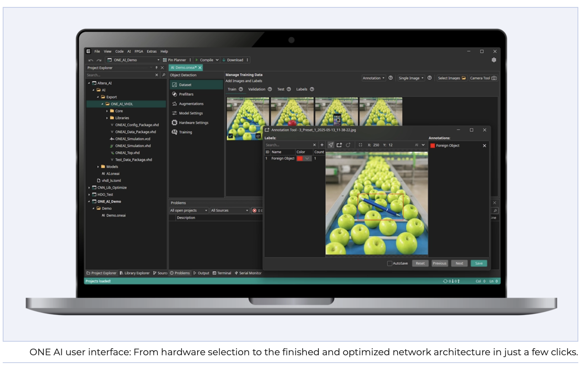This screenshot has width=588, height=370.
Task: Click the settings gear icon
Action: [x=494, y=60]
